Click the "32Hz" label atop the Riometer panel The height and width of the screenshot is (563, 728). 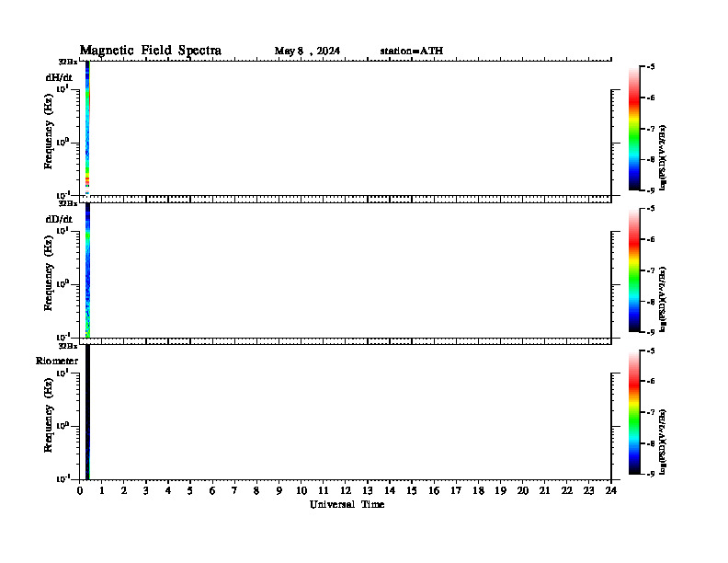(68, 346)
